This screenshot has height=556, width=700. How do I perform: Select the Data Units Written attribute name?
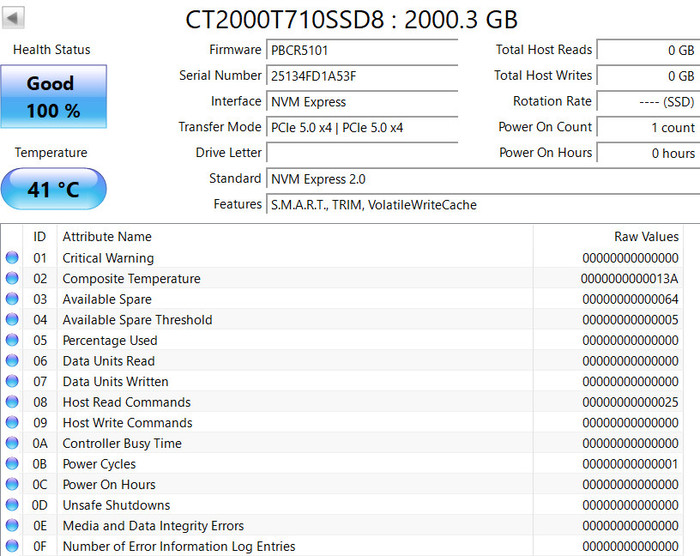(x=115, y=381)
